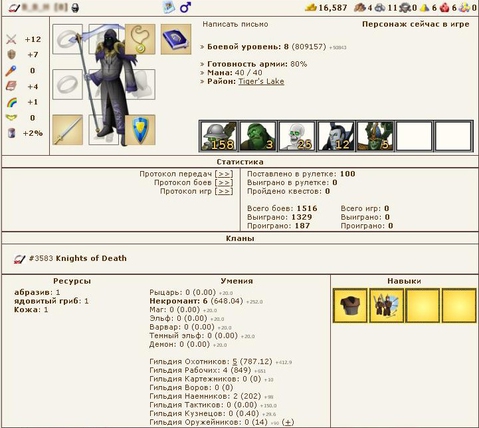Click the leather armor skill icon

(350, 306)
